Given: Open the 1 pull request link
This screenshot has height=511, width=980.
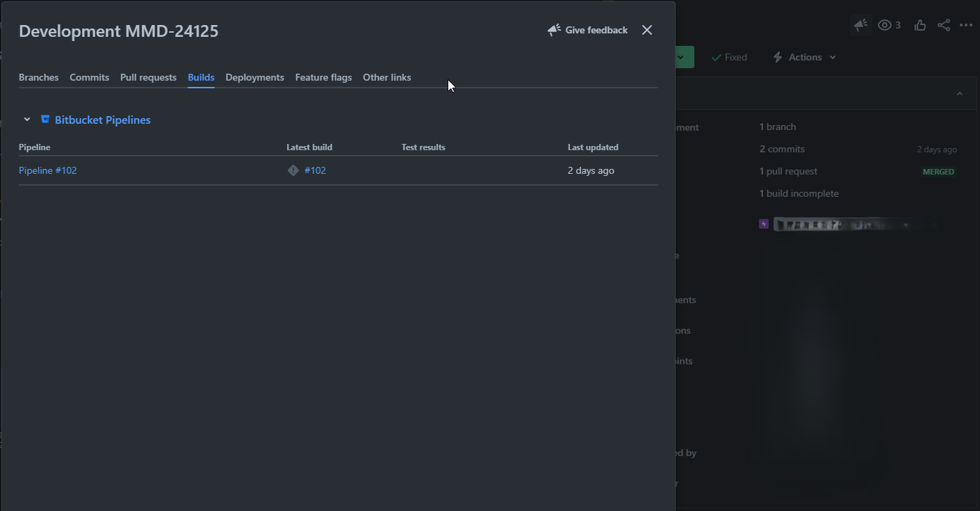Looking at the screenshot, I should [788, 171].
